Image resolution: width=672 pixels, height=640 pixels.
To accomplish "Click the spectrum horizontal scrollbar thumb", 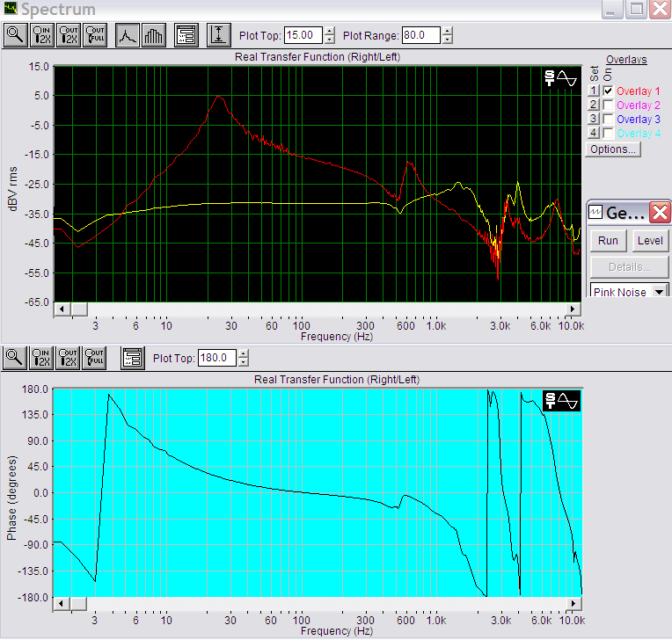I will [x=79, y=309].
